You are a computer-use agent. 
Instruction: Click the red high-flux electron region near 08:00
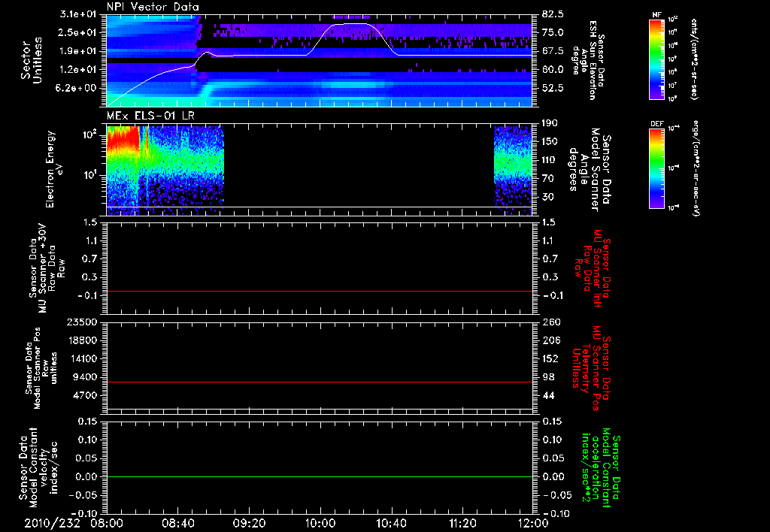(121, 138)
